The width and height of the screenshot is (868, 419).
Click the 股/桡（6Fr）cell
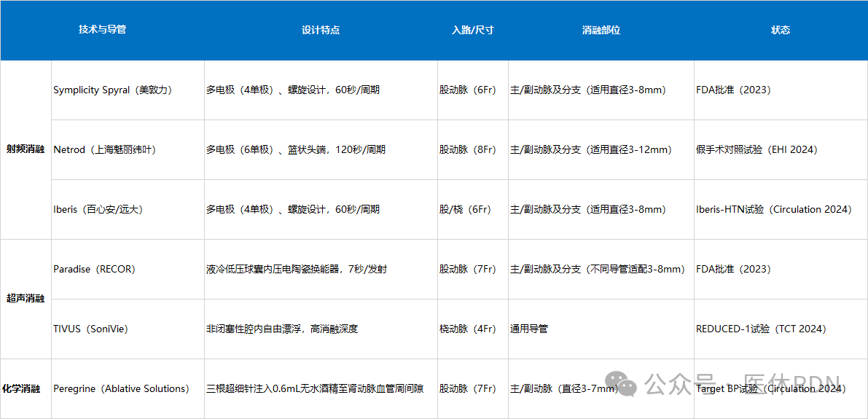pyautogui.click(x=473, y=210)
